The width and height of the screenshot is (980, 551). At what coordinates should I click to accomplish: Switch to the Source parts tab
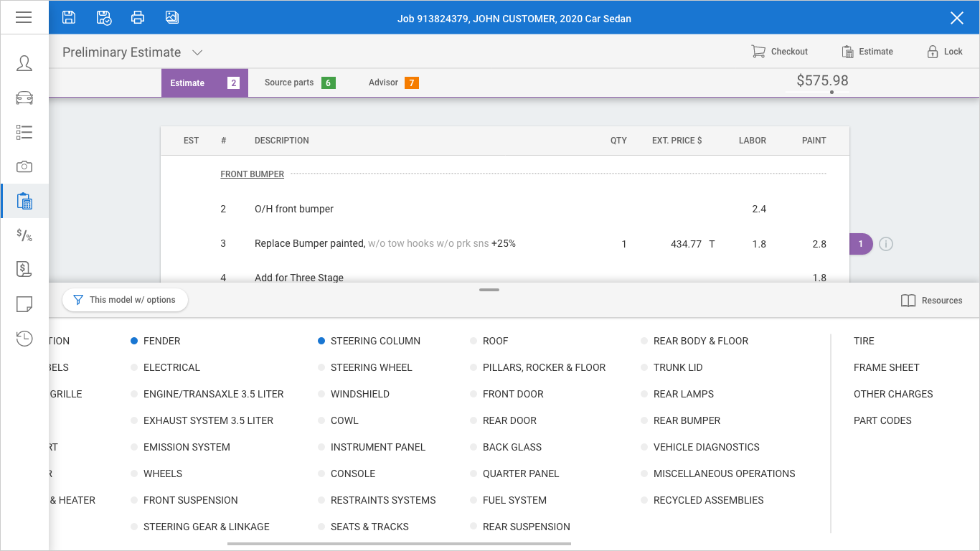pos(299,83)
